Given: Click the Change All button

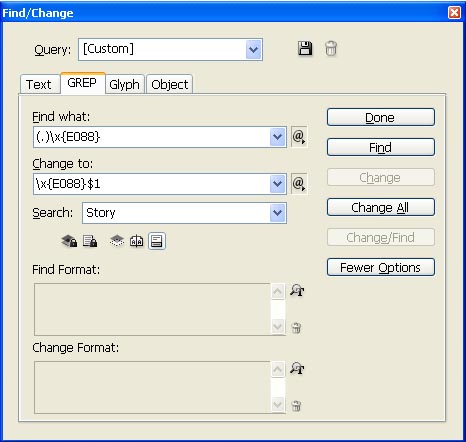Looking at the screenshot, I should pyautogui.click(x=381, y=207).
